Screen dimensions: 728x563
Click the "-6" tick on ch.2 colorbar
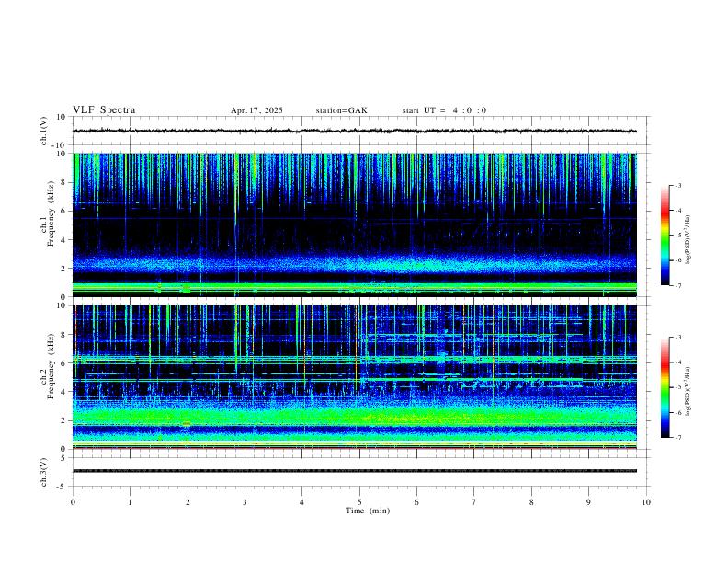coord(678,412)
